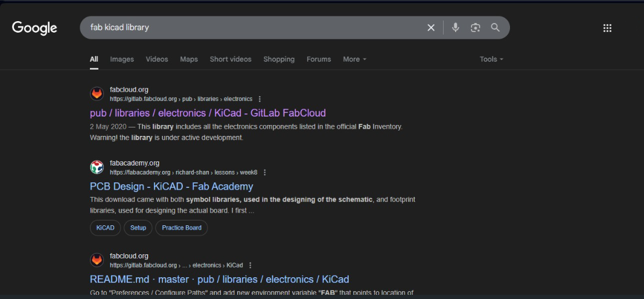
Task: Click gitlab.fabcloud.org electronics KiCad breadcrumb URL
Action: pyautogui.click(x=176, y=265)
